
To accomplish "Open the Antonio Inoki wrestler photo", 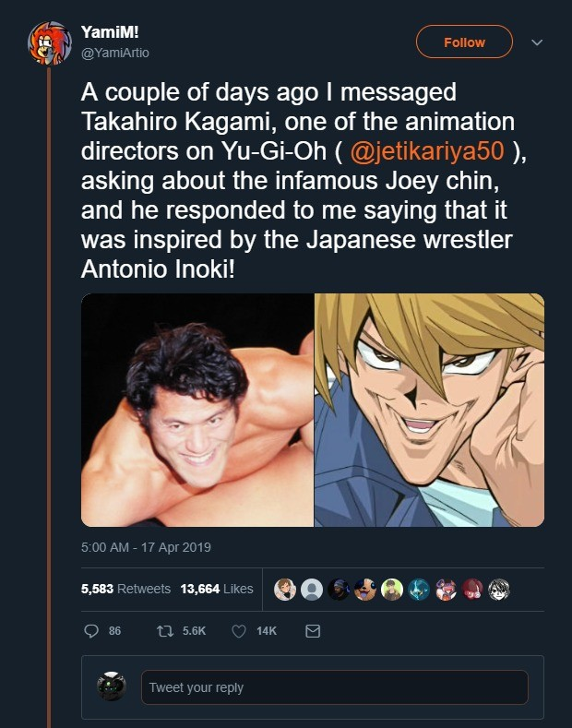I will click(x=197, y=410).
